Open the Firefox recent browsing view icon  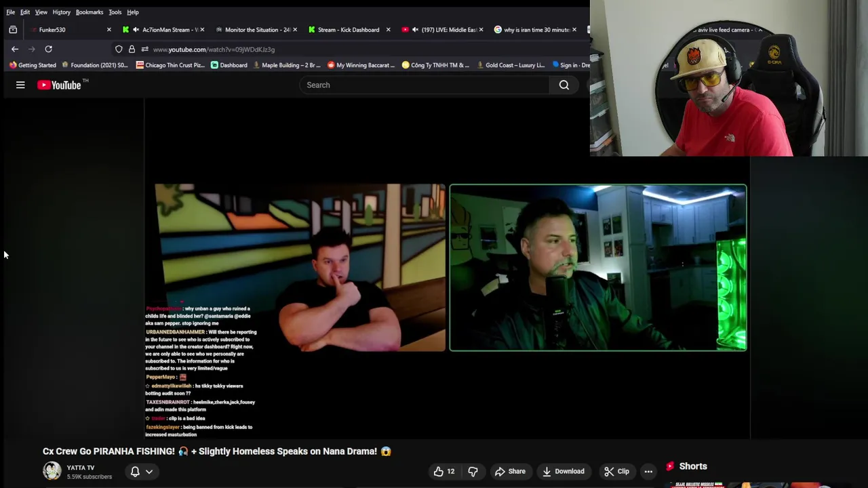click(x=13, y=30)
